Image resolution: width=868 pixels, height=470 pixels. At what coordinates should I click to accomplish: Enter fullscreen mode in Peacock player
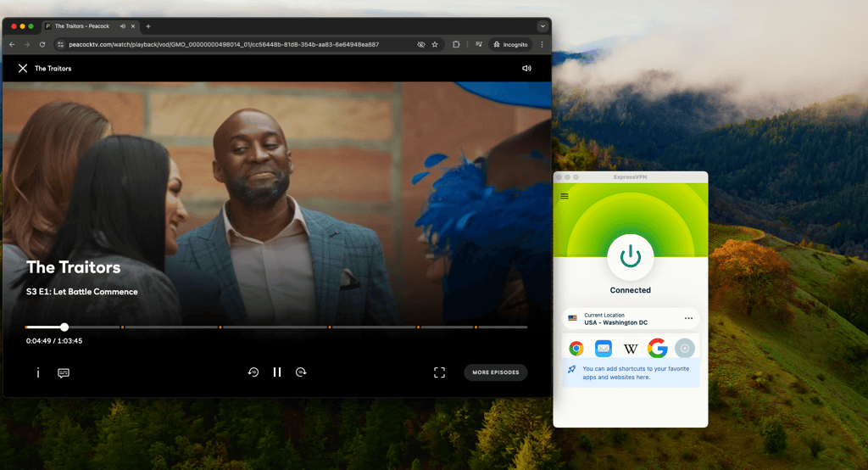tap(439, 372)
